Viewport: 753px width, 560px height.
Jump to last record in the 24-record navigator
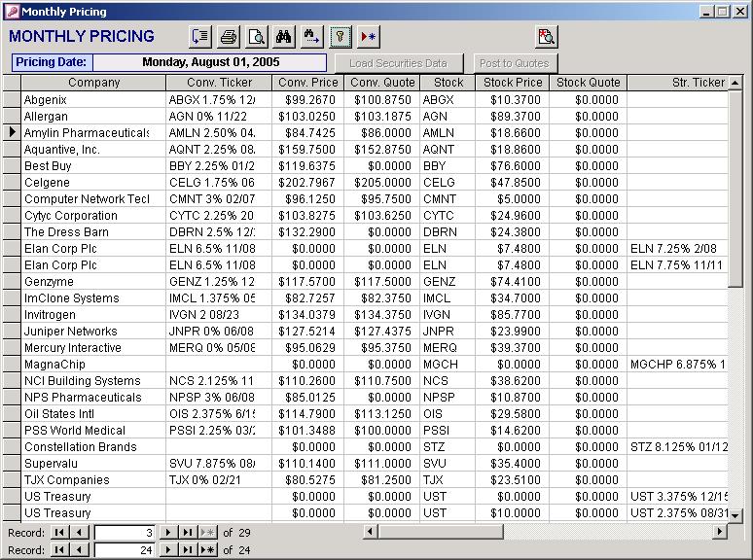click(x=188, y=550)
